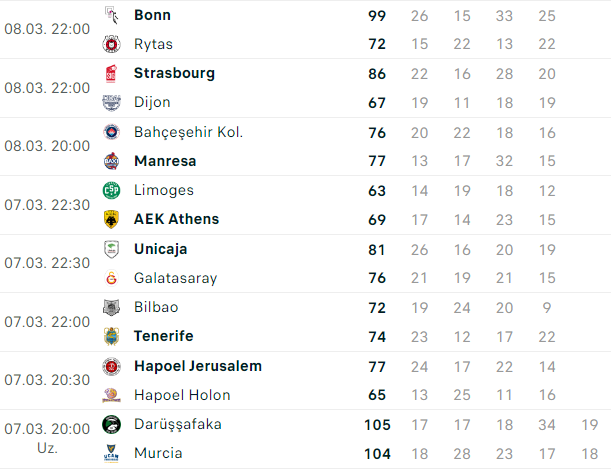The image size is (611, 470).
Task: Click Bonn's final score 99
Action: [377, 16]
